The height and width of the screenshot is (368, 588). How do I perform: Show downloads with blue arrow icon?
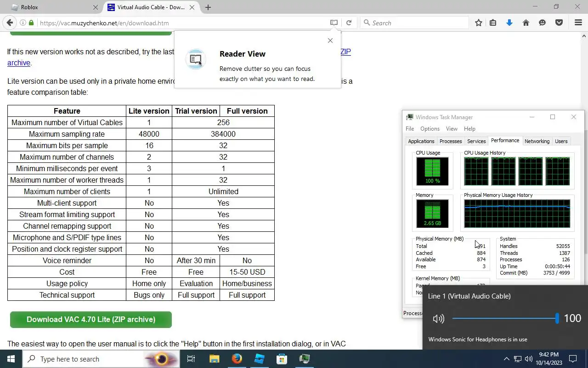509,23
